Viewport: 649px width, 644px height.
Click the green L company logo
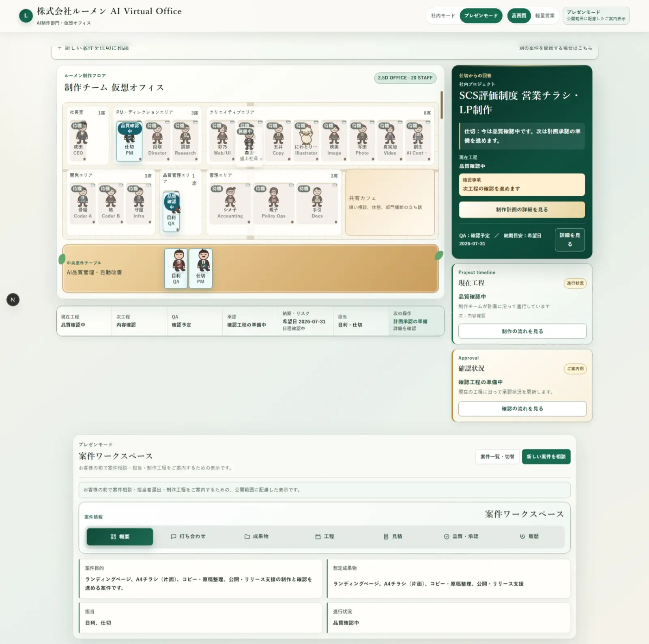pyautogui.click(x=26, y=16)
